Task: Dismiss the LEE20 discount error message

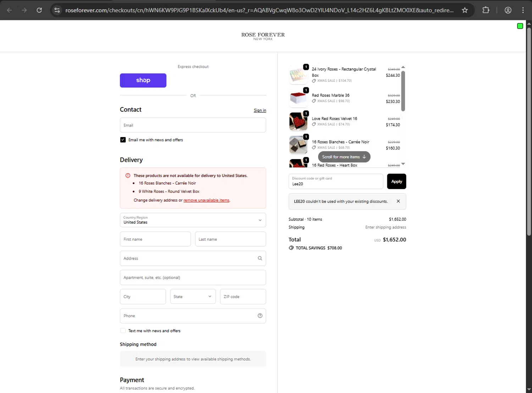Action: coord(398,201)
